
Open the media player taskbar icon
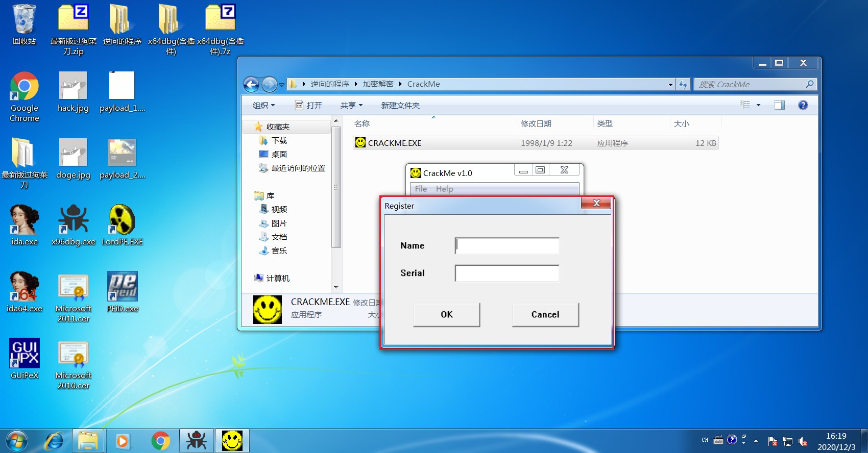122,441
